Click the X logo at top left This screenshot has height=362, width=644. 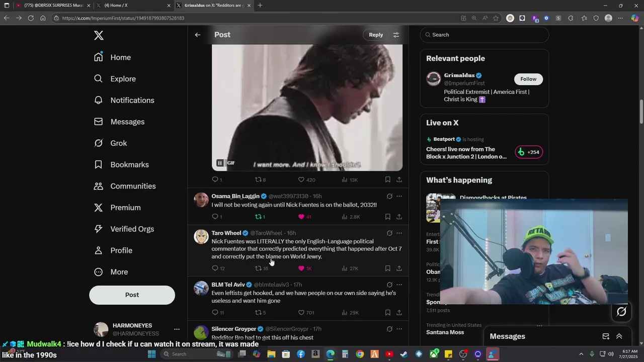pos(99,35)
